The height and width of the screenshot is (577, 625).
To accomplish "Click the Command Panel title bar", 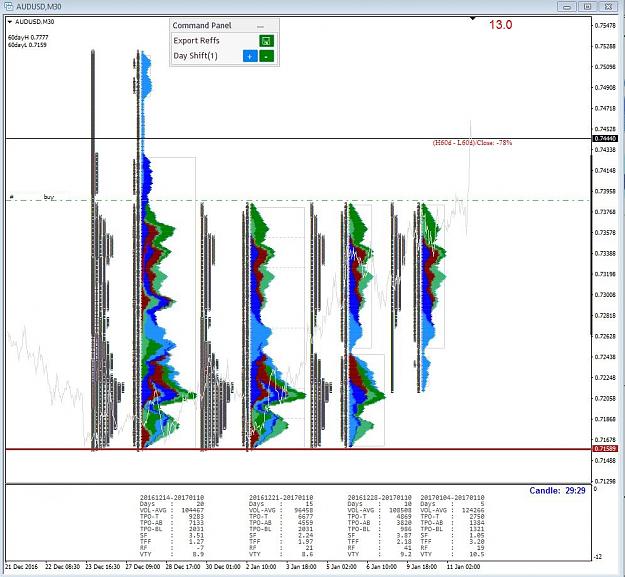I will 224,26.
